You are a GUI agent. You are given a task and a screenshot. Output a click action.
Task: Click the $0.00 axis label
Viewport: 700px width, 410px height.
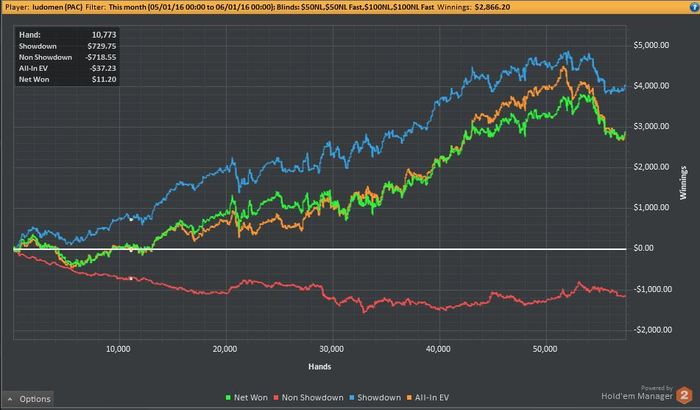click(644, 248)
